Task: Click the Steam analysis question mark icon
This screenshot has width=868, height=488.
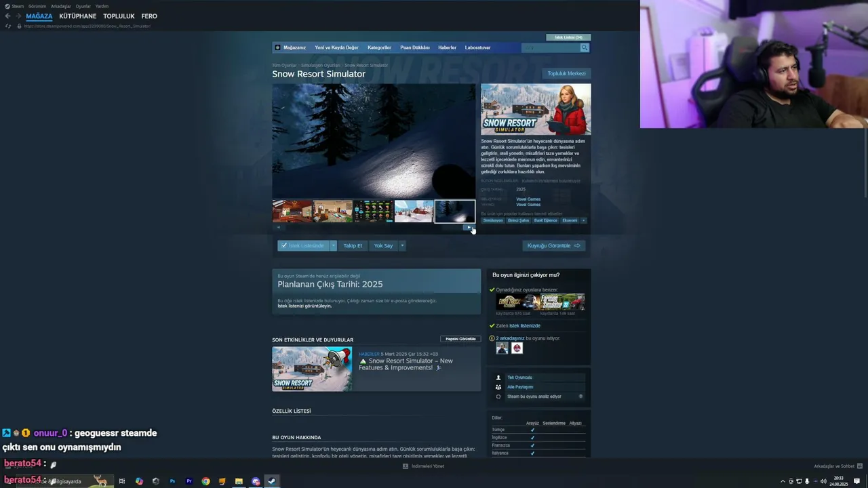Action: [x=580, y=396]
